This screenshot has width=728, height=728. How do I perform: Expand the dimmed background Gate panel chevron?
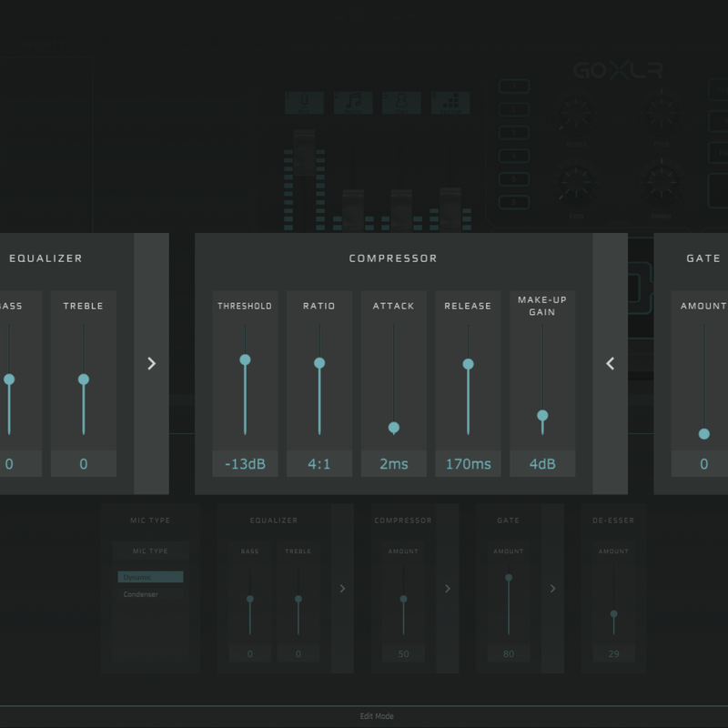pos(552,588)
